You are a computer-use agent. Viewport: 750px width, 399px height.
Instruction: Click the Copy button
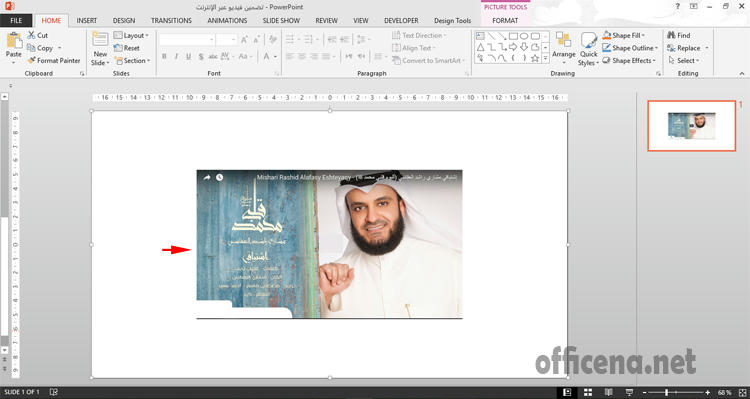[40, 48]
